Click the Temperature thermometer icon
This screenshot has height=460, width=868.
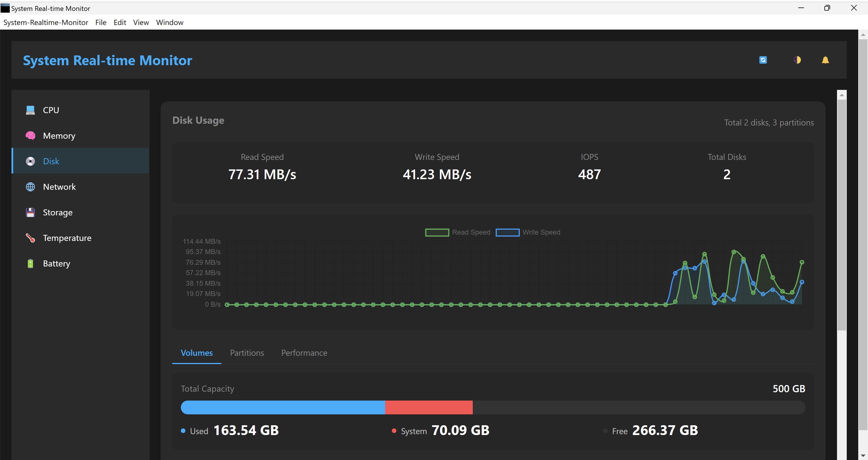click(x=30, y=238)
